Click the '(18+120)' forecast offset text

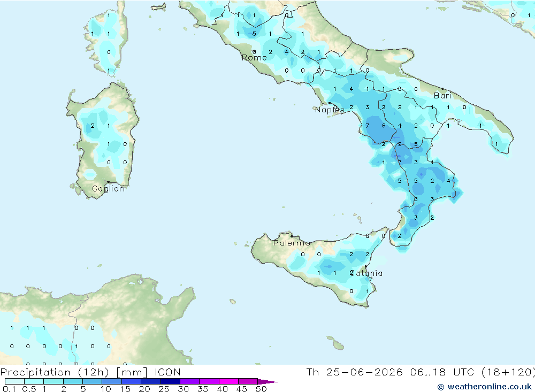[x=508, y=372]
